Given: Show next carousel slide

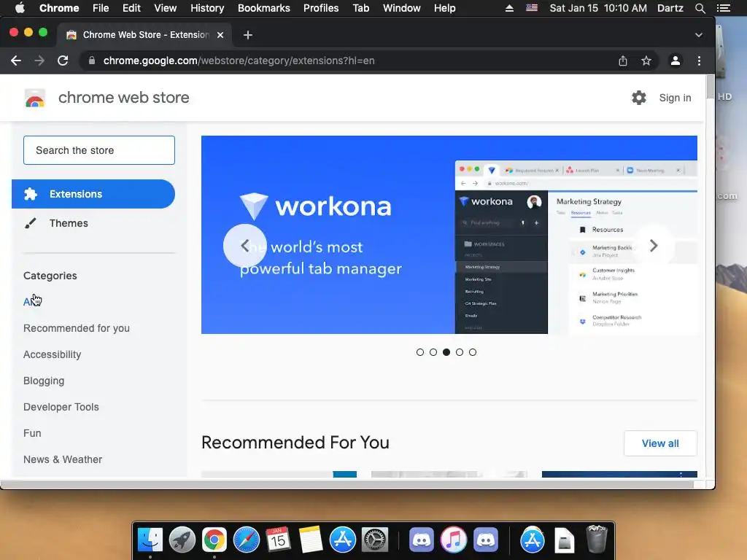Looking at the screenshot, I should (654, 246).
